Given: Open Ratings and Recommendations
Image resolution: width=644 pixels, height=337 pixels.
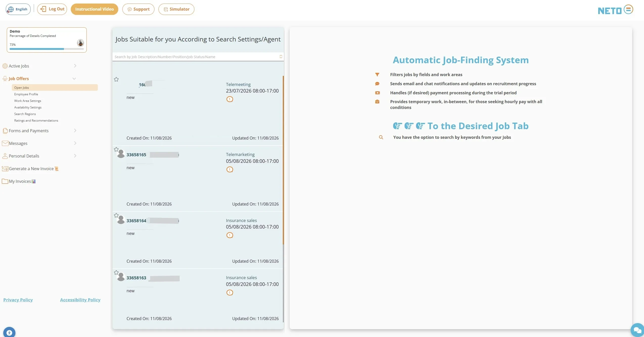Looking at the screenshot, I should point(36,120).
